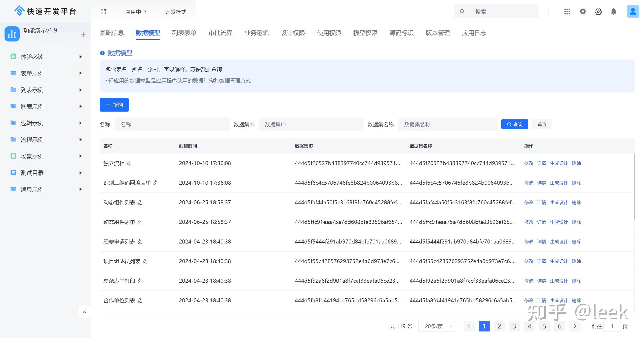Click the edit pencil beside 项目组成员列表
Image resolution: width=644 pixels, height=338 pixels.
(145, 261)
